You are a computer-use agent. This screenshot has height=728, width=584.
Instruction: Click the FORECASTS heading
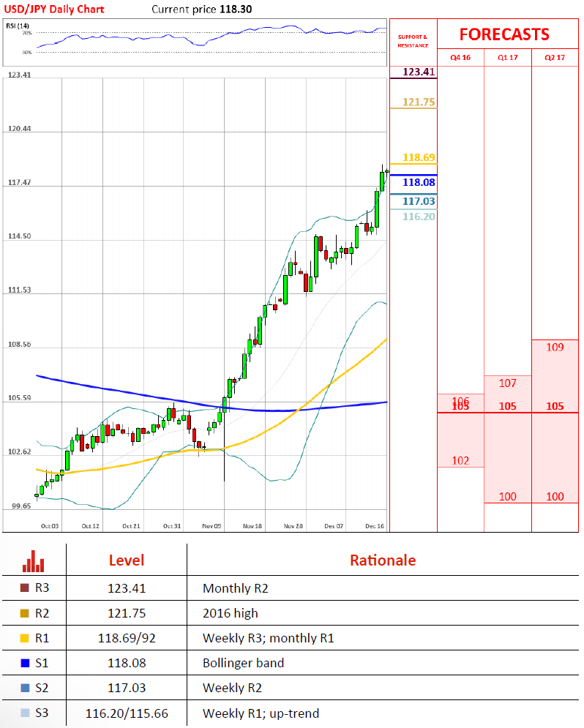click(504, 34)
